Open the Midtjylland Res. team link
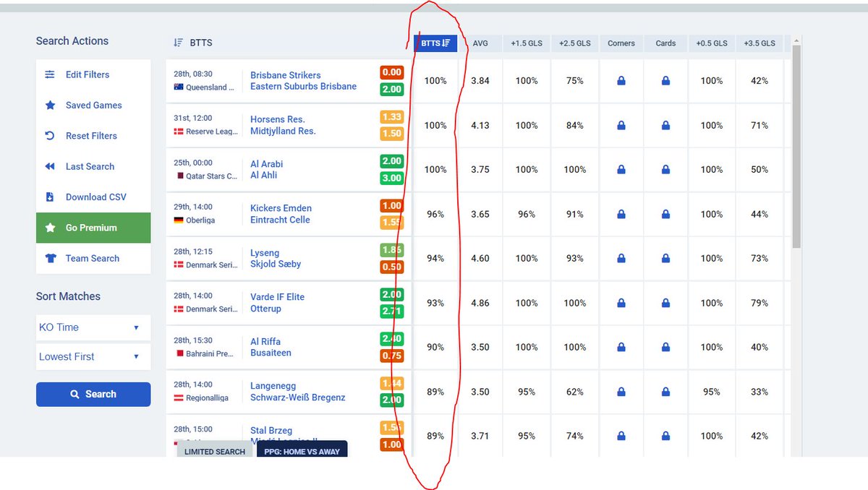 283,131
